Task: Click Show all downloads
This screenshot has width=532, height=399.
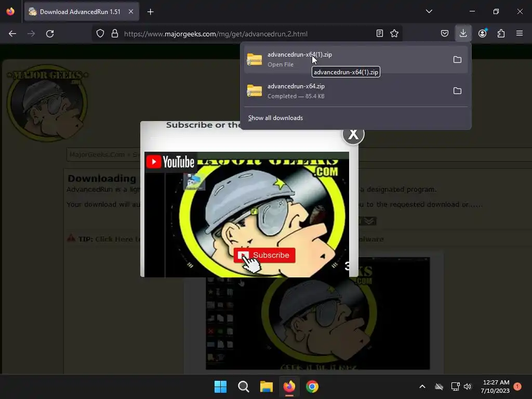Action: coord(275,118)
